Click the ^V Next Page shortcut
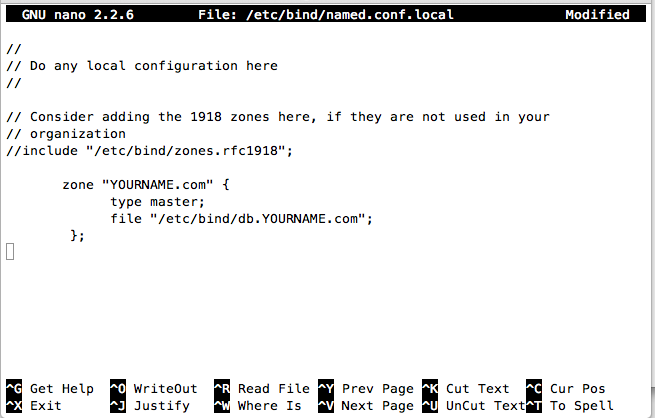Screen dimensions: 655x418 click(x=365, y=406)
